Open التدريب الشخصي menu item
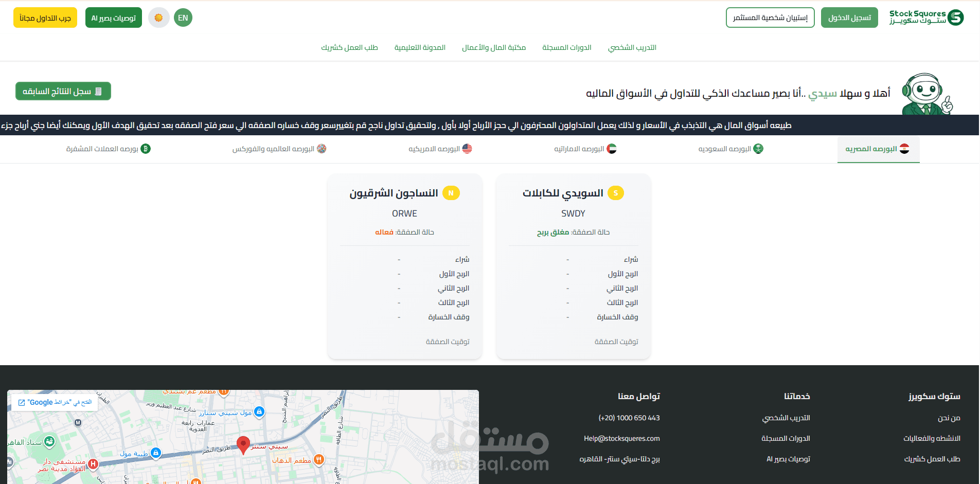 [x=632, y=47]
